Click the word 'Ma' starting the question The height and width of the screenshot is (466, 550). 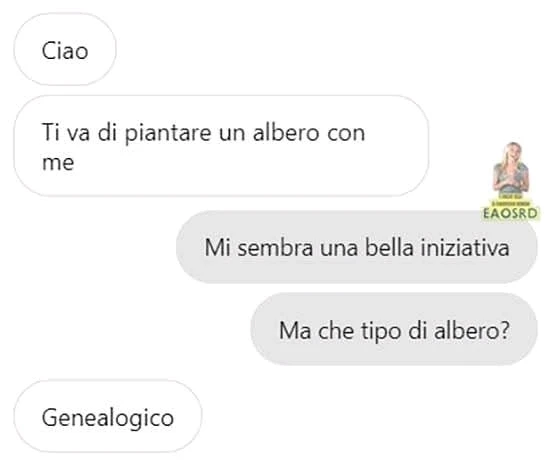point(295,330)
